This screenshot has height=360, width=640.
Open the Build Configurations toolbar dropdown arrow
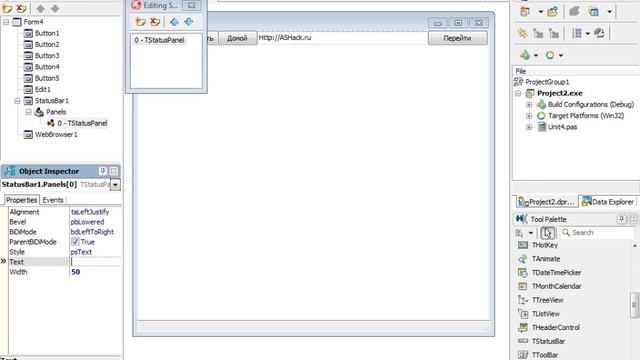click(536, 55)
